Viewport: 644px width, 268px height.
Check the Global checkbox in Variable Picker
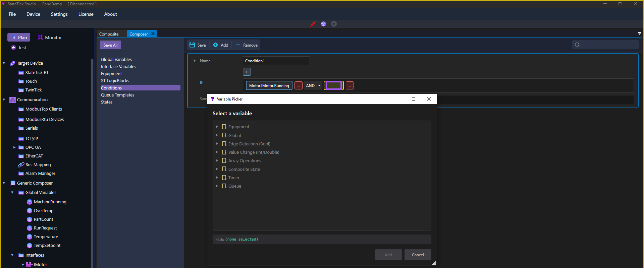224,135
